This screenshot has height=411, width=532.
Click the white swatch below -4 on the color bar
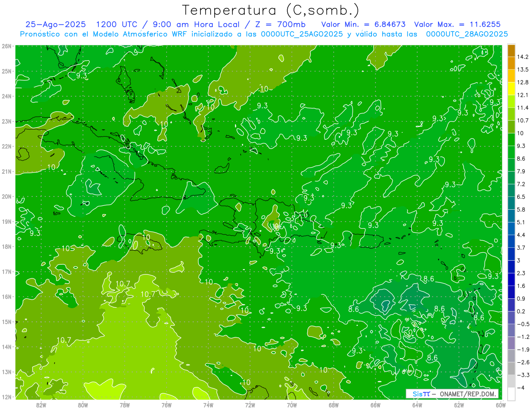pyautogui.click(x=511, y=394)
